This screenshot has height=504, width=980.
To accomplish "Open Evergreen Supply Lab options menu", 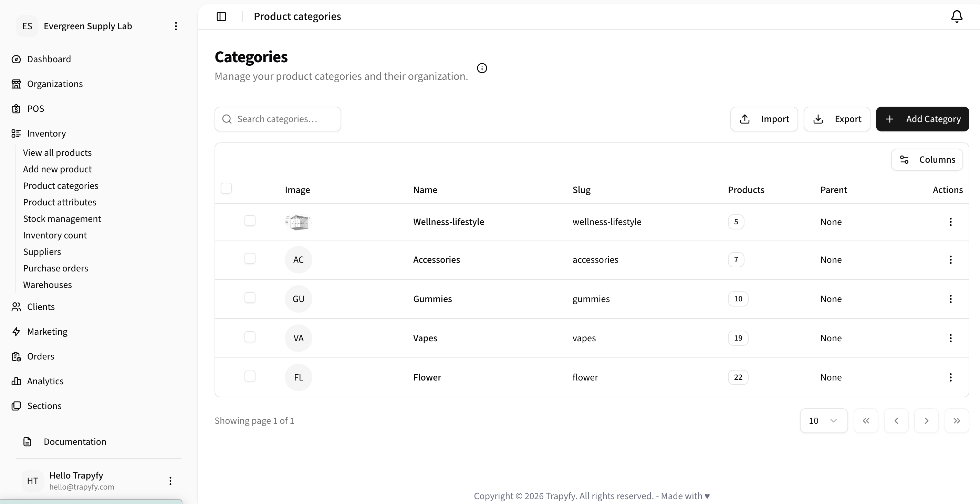I will 176,26.
